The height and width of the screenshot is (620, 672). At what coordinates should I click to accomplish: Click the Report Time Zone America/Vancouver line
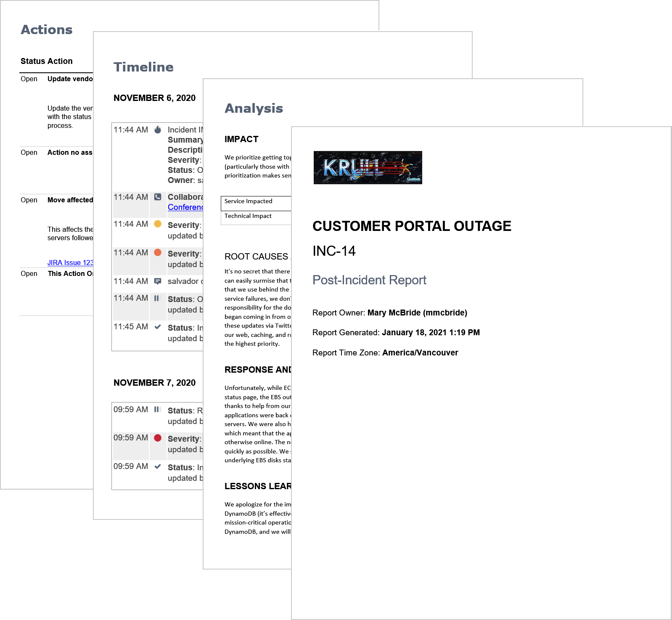[x=385, y=352]
